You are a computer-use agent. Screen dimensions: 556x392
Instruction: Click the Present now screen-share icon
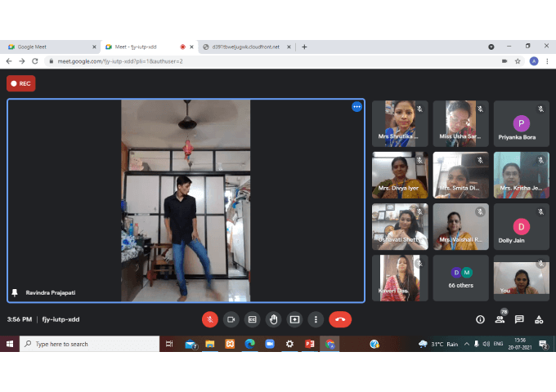pyautogui.click(x=295, y=319)
